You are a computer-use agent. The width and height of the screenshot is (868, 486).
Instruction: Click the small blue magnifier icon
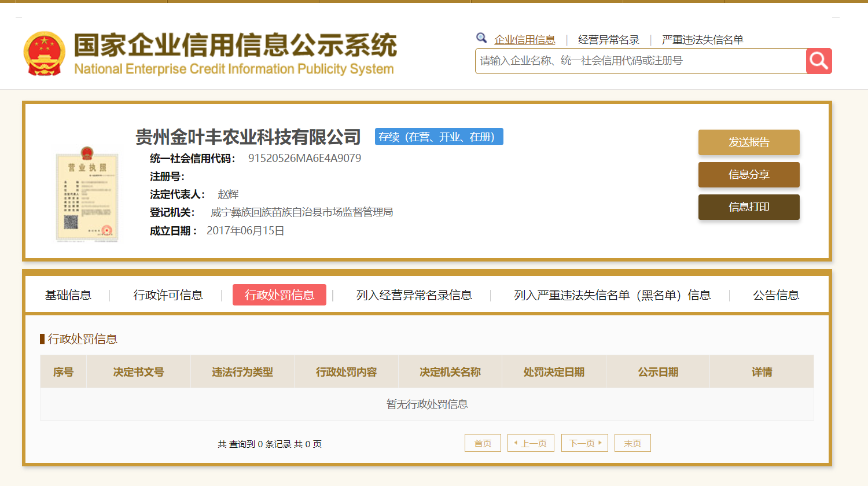(481, 38)
